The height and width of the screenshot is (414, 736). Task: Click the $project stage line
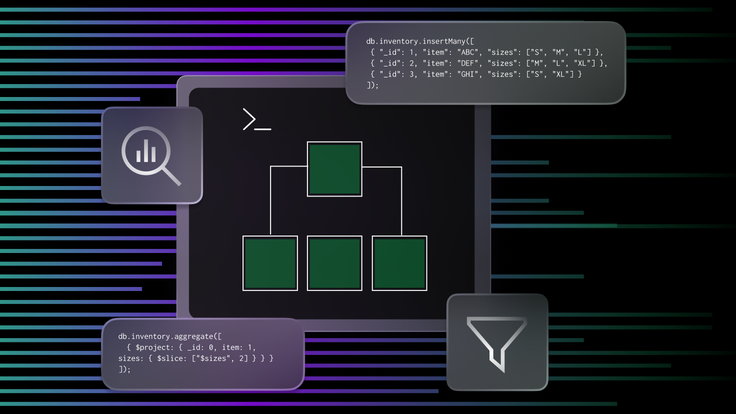(192, 347)
